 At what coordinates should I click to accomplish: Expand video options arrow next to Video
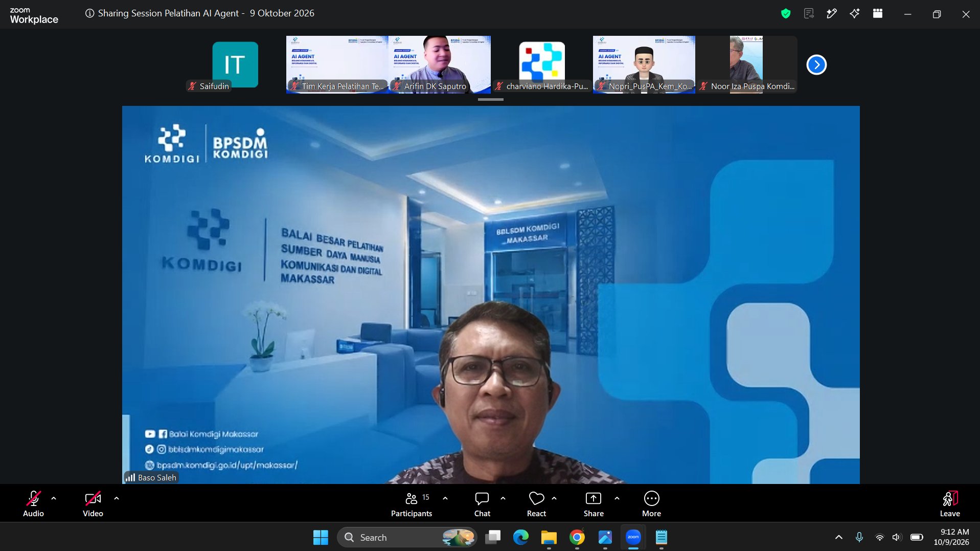(x=117, y=498)
